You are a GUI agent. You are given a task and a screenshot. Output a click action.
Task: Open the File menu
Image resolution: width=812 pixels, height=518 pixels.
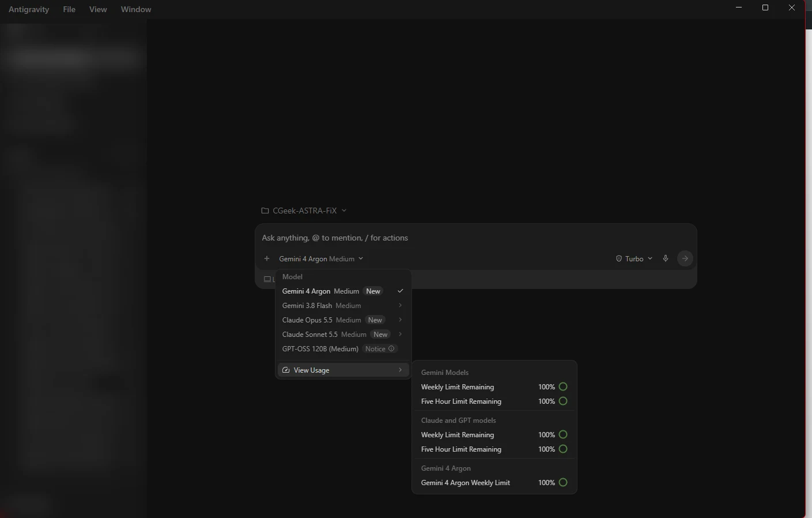click(69, 9)
